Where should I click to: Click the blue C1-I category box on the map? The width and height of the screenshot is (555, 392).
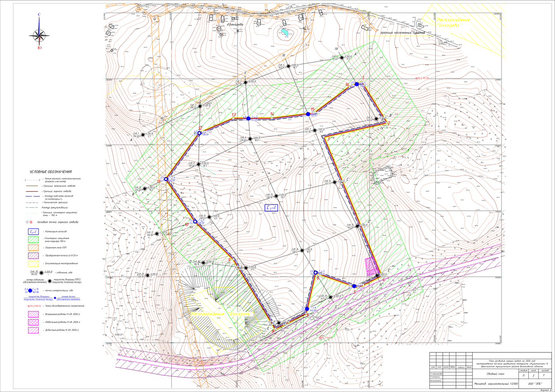[271, 208]
